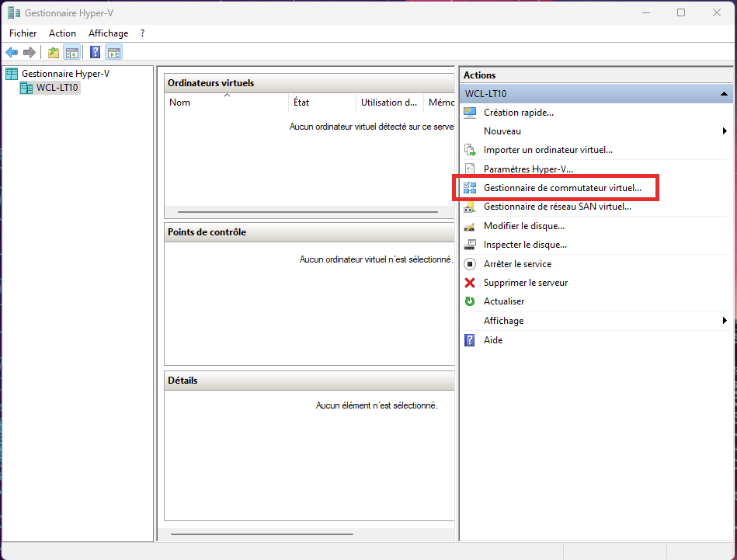Click the Aide question mark icon
The width and height of the screenshot is (737, 560).
(470, 340)
